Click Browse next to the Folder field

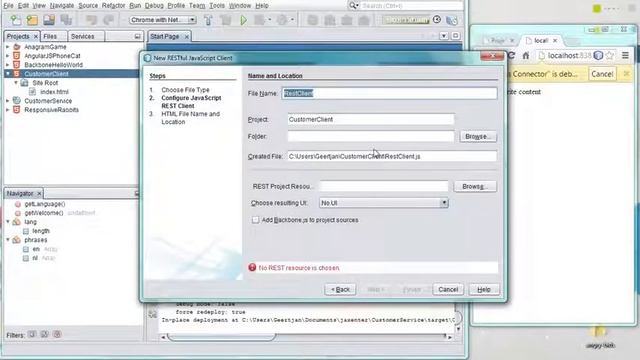[478, 136]
